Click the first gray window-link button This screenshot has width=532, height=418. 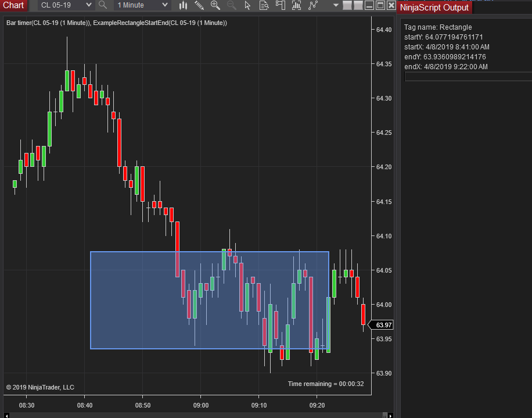click(347, 5)
